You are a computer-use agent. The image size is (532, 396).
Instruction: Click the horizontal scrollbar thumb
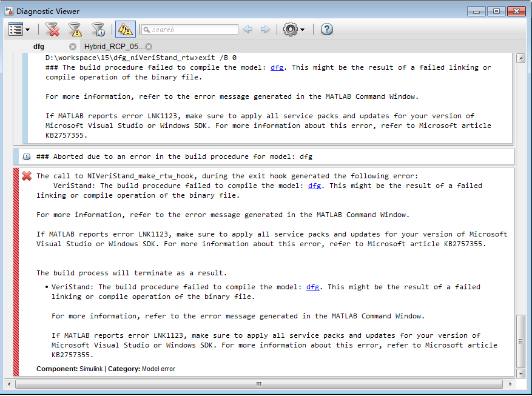(259, 384)
